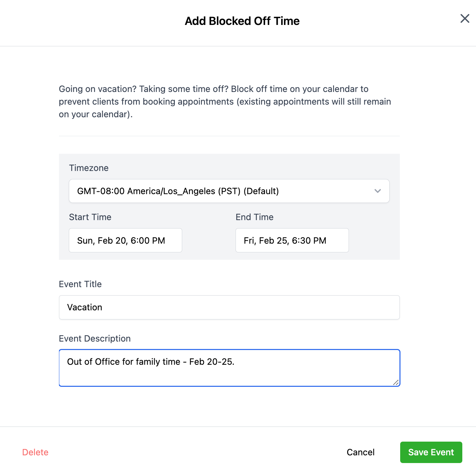Click inside the Event Description textarea
The image size is (476, 469).
pyautogui.click(x=229, y=372)
